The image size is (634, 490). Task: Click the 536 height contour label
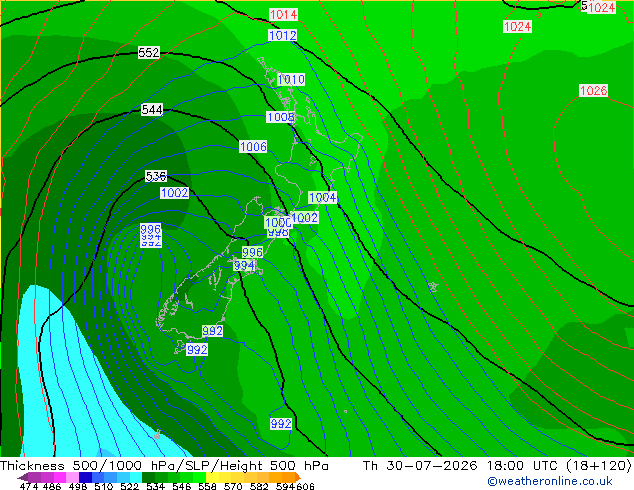tap(156, 176)
